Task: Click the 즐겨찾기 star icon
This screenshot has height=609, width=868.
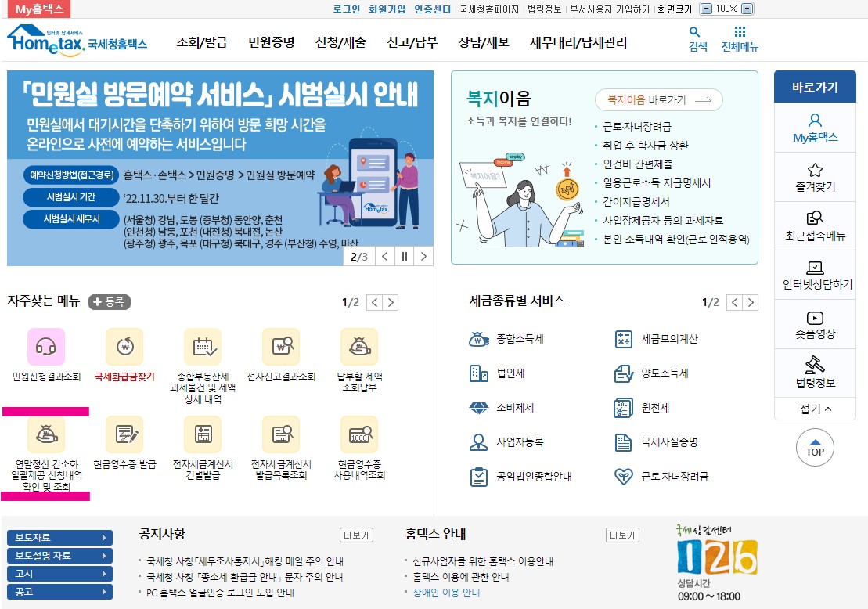Action: 815,169
